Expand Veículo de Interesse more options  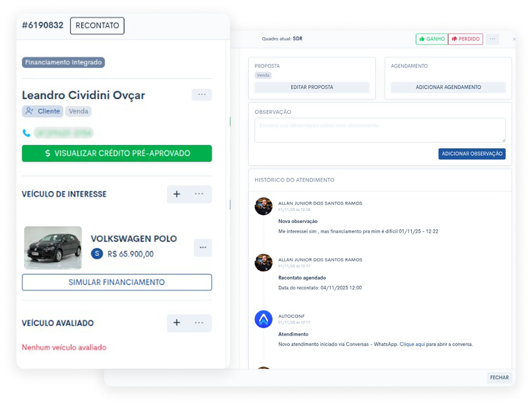click(199, 194)
